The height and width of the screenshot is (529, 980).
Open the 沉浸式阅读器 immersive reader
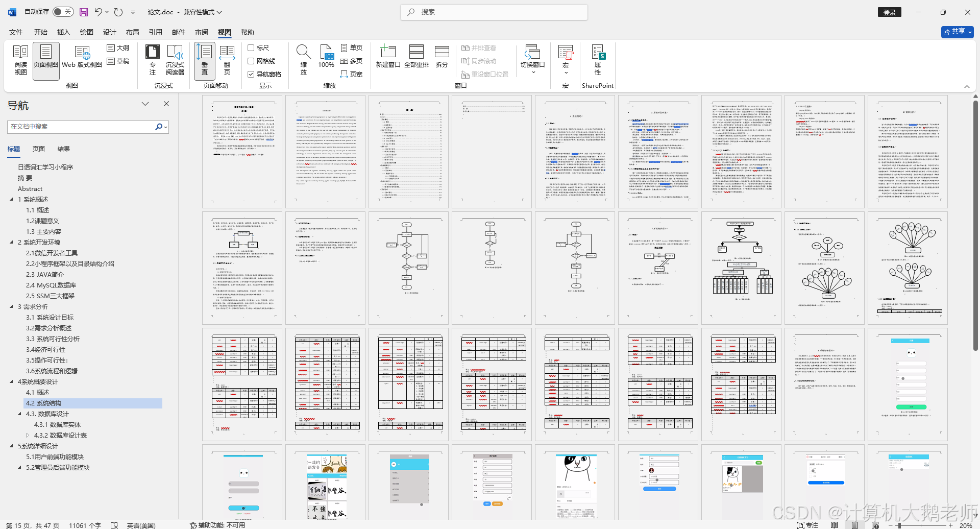175,60
